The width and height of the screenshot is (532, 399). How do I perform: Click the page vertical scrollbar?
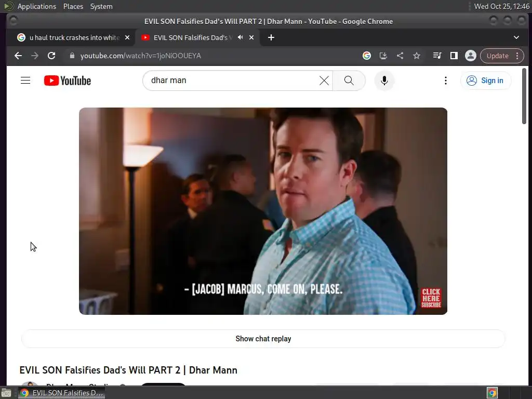pyautogui.click(x=524, y=96)
